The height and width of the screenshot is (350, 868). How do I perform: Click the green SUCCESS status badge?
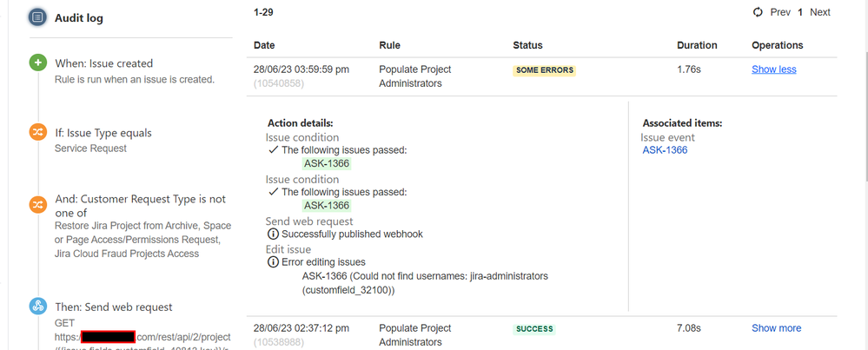point(534,329)
